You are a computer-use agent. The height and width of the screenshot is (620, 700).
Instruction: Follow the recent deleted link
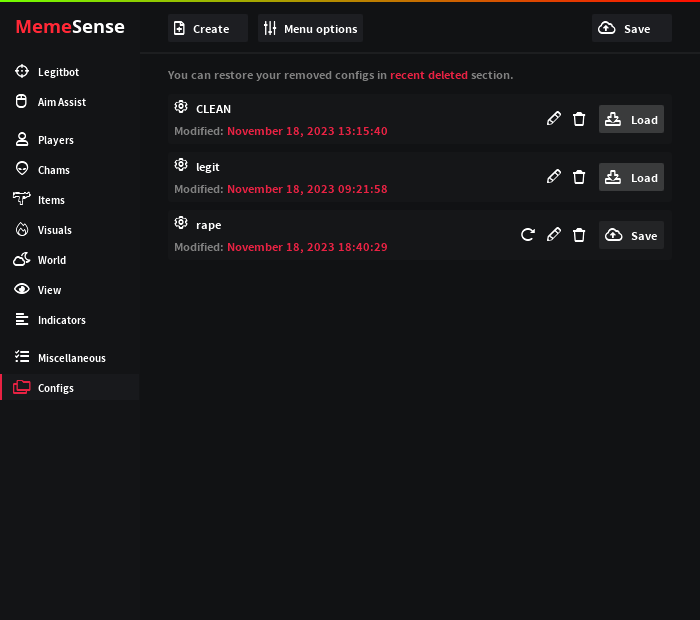coord(429,75)
